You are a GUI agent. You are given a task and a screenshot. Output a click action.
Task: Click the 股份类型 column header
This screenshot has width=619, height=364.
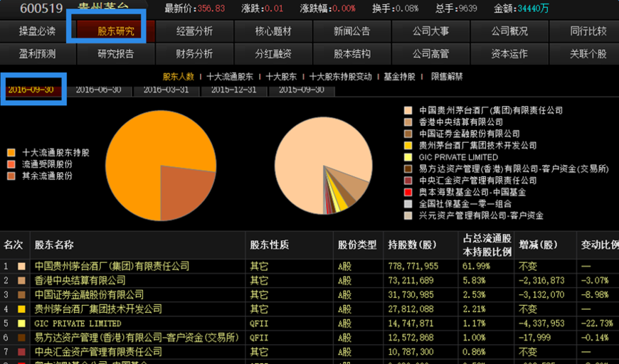[x=357, y=245]
